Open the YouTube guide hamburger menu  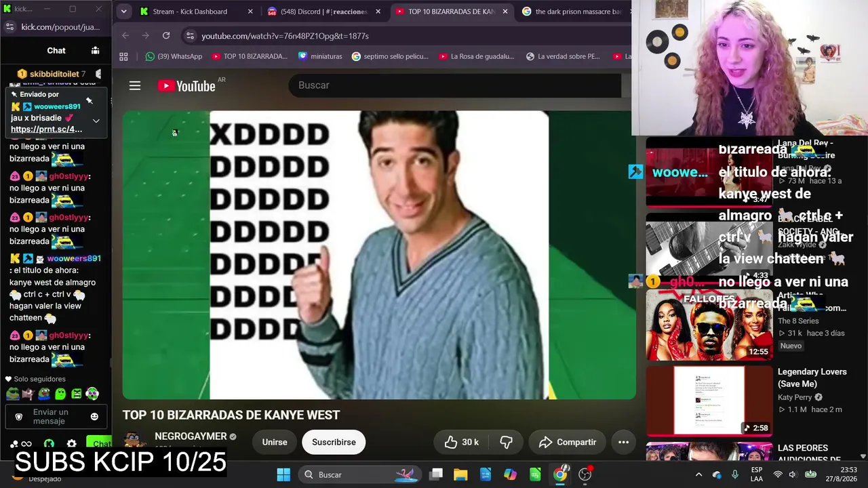(x=135, y=85)
